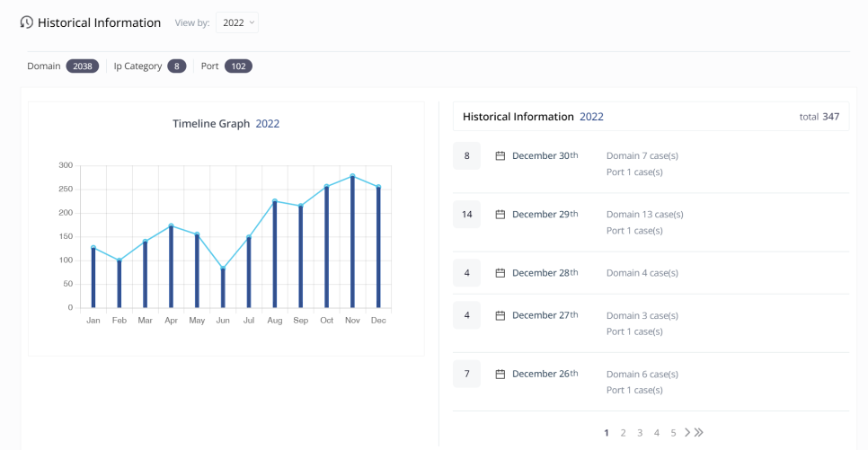868x450 pixels.
Task: Click the Timeline Graph 2022 title
Action: coord(226,123)
